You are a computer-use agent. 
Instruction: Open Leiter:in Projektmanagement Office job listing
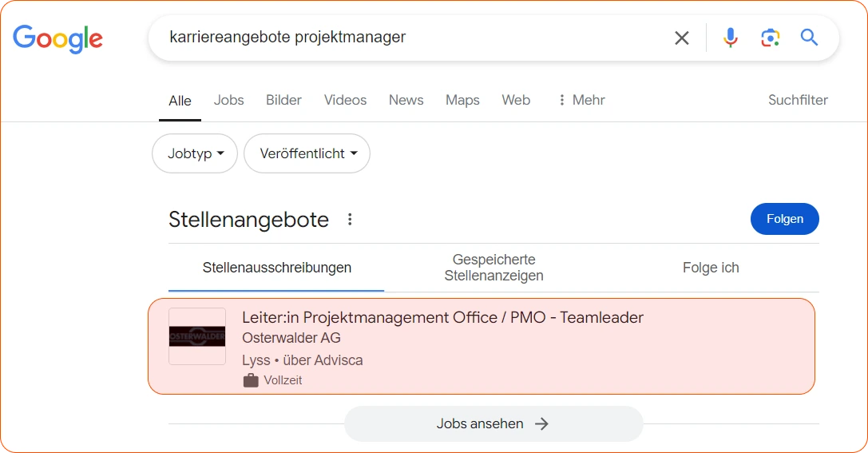442,318
